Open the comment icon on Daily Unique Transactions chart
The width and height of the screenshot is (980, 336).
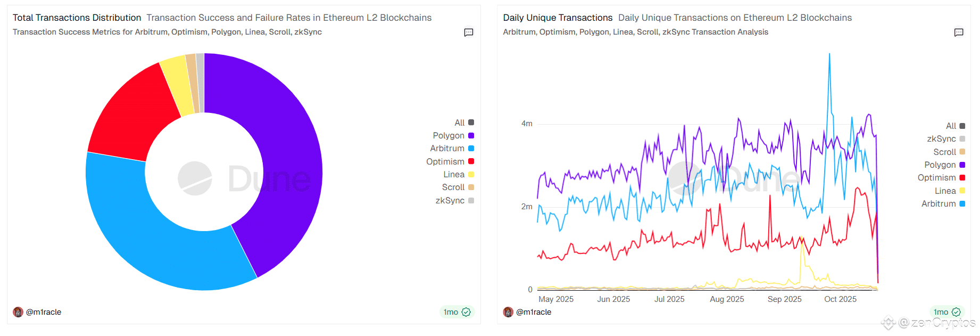click(x=959, y=32)
